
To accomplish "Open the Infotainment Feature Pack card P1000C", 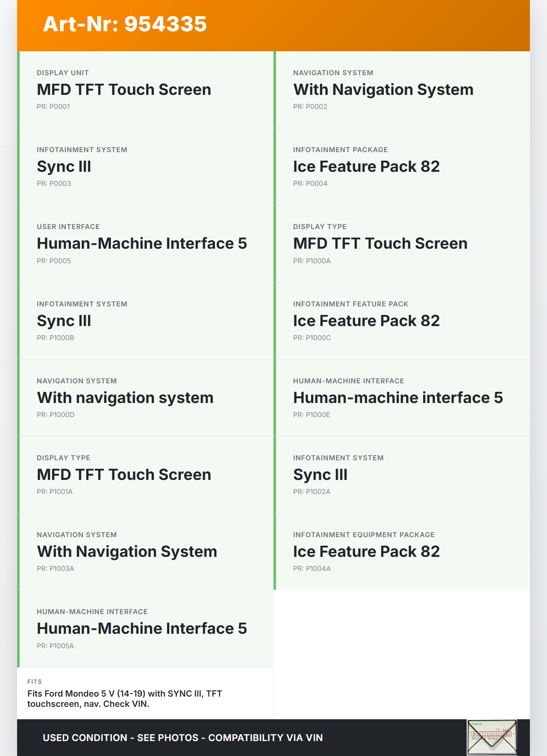I will click(402, 321).
